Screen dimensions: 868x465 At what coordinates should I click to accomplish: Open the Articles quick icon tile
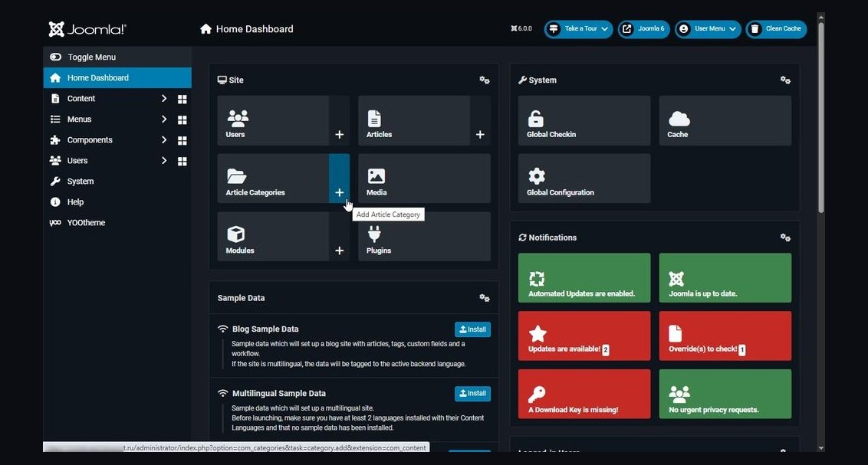point(413,120)
